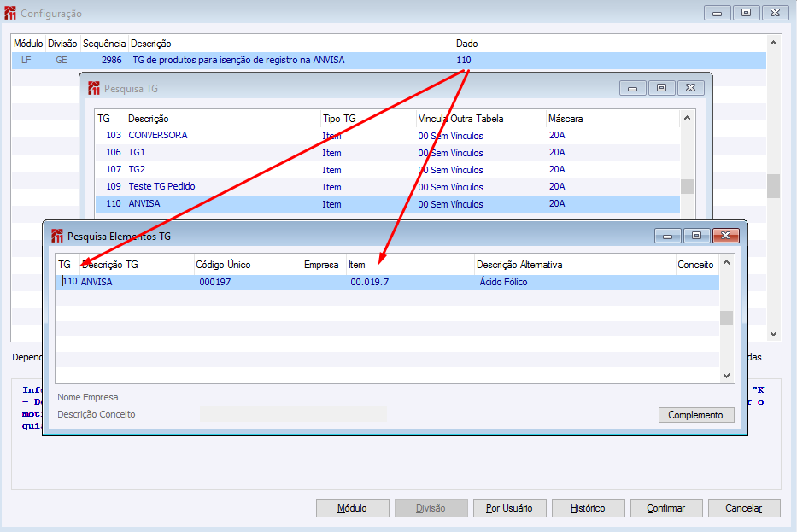797x532 pixels.
Task: Cancel with the Cancelar button
Action: 744,507
